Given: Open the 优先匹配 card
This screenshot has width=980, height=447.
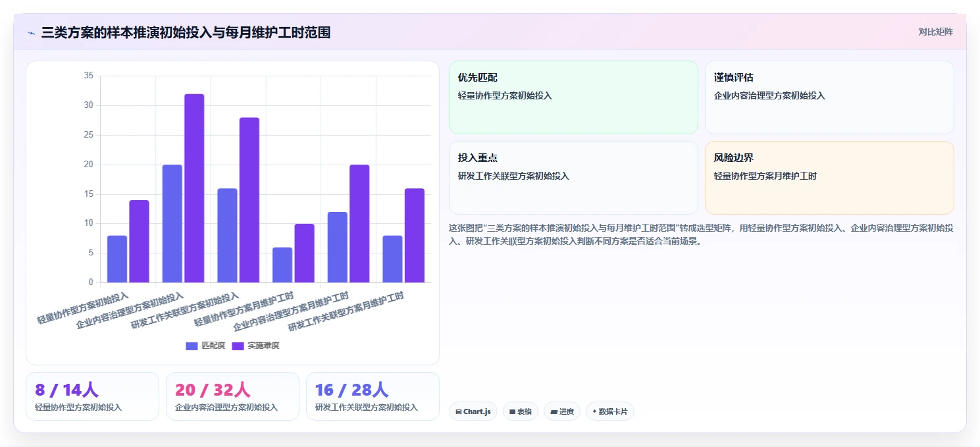Looking at the screenshot, I should coord(573,97).
